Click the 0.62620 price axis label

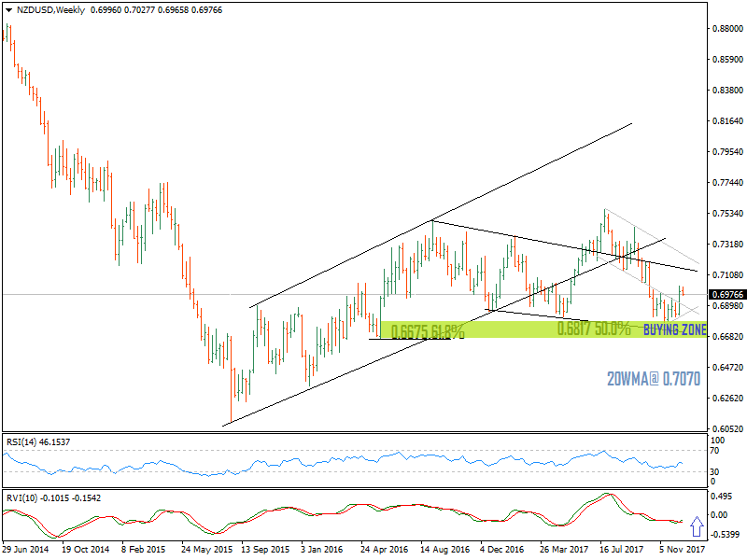727,399
